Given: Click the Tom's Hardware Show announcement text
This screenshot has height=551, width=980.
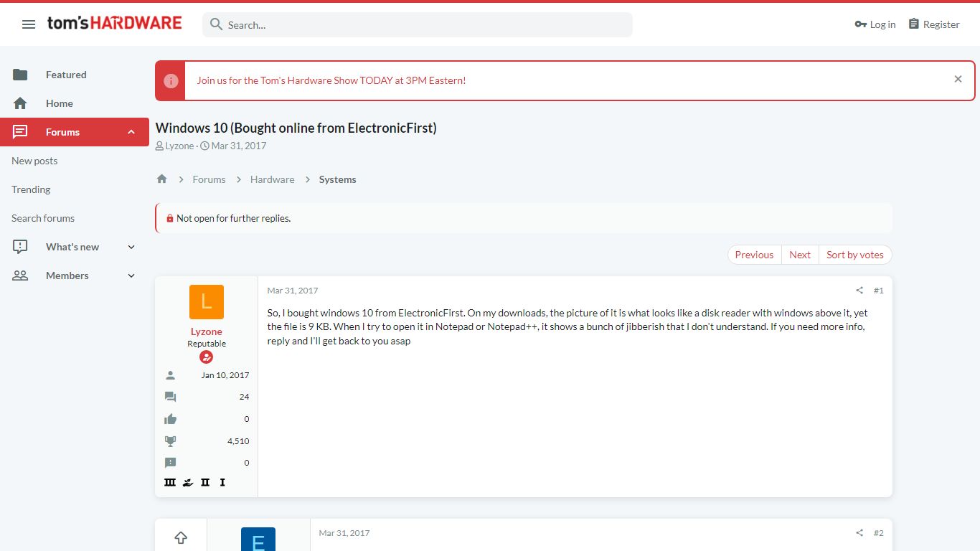Looking at the screenshot, I should (331, 80).
